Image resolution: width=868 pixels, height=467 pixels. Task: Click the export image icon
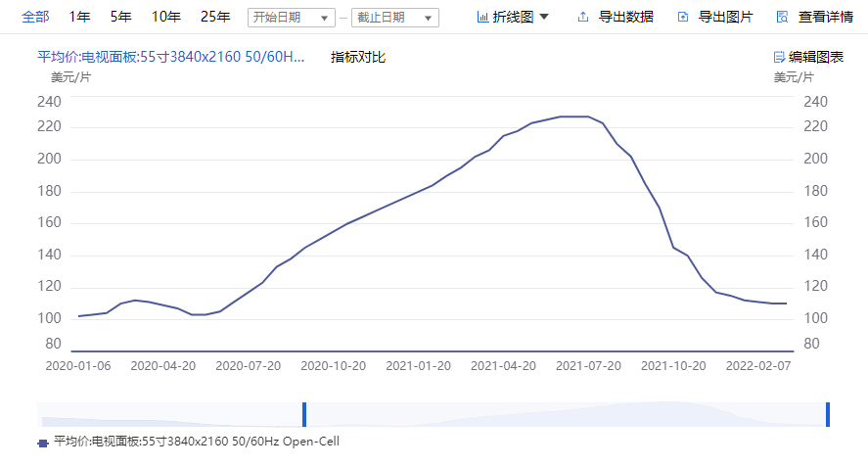[682, 17]
